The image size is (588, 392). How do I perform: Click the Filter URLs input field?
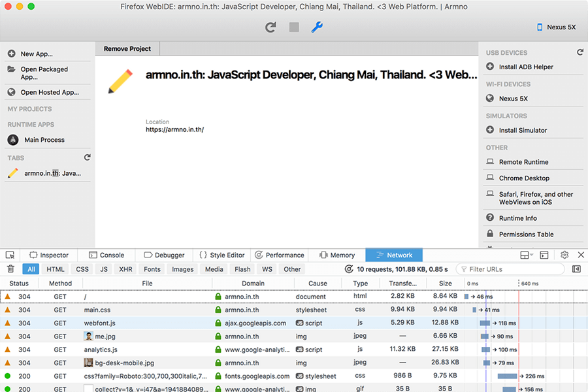(510, 269)
